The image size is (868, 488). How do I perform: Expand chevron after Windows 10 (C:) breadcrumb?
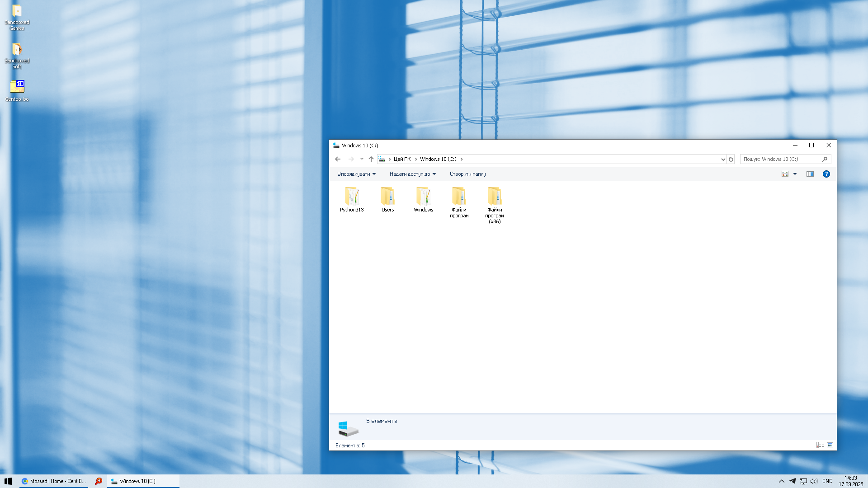point(462,159)
